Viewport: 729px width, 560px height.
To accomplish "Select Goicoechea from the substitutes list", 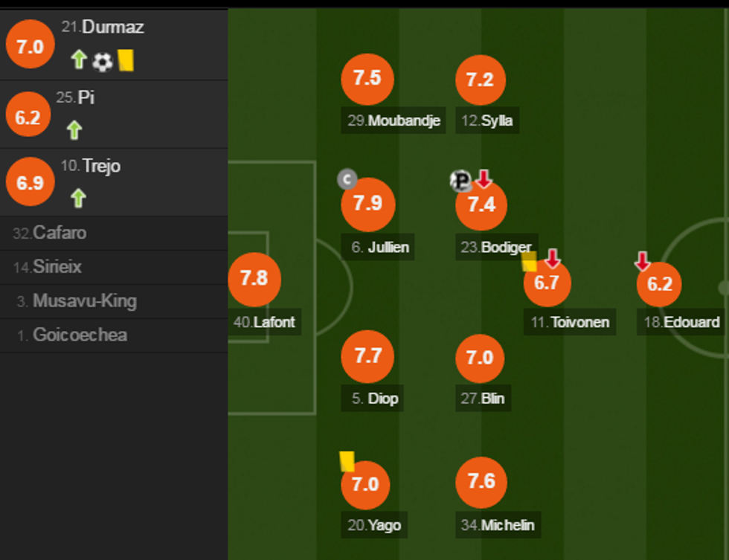I will point(80,335).
